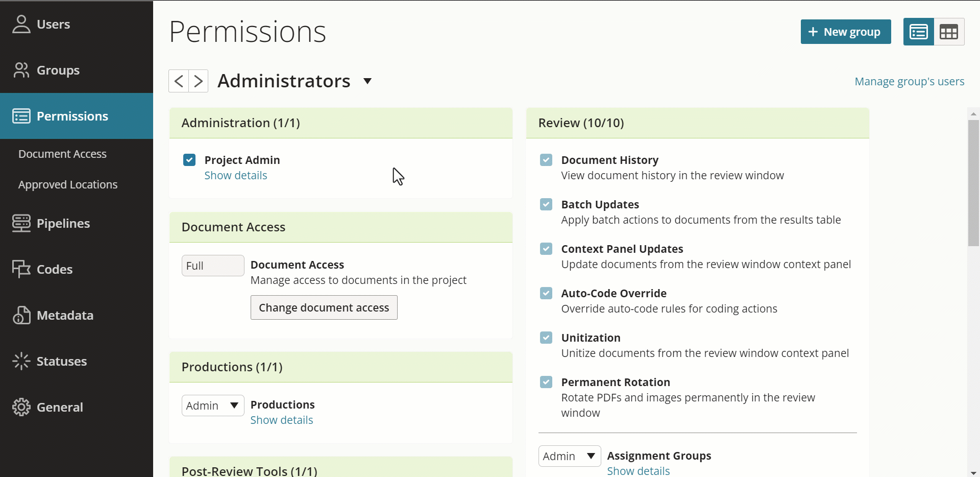Switch to the Document Access sidebar item
Screen dimensions: 980x477
(x=62, y=153)
